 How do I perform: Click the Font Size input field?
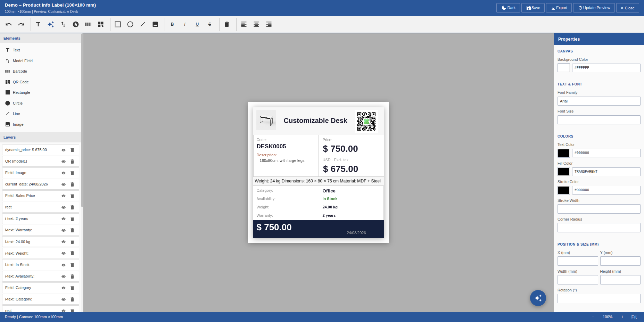[599, 120]
